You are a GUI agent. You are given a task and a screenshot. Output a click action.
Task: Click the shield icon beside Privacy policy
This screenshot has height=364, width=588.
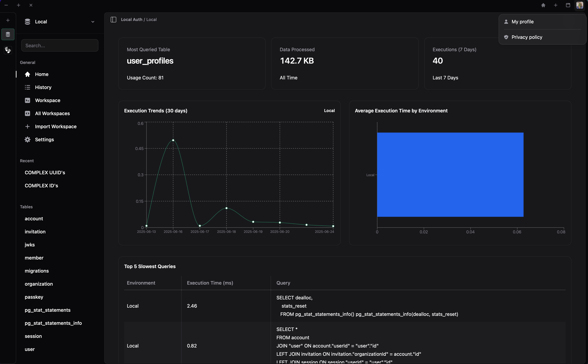tap(506, 37)
